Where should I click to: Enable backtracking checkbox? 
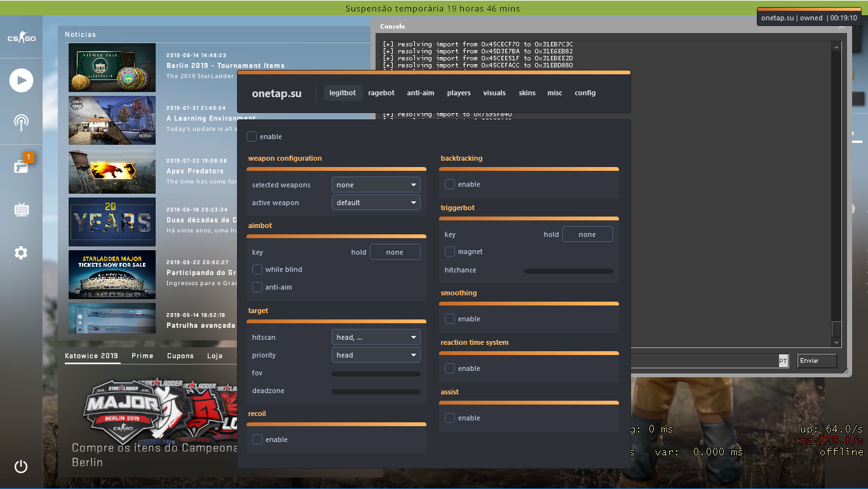450,184
